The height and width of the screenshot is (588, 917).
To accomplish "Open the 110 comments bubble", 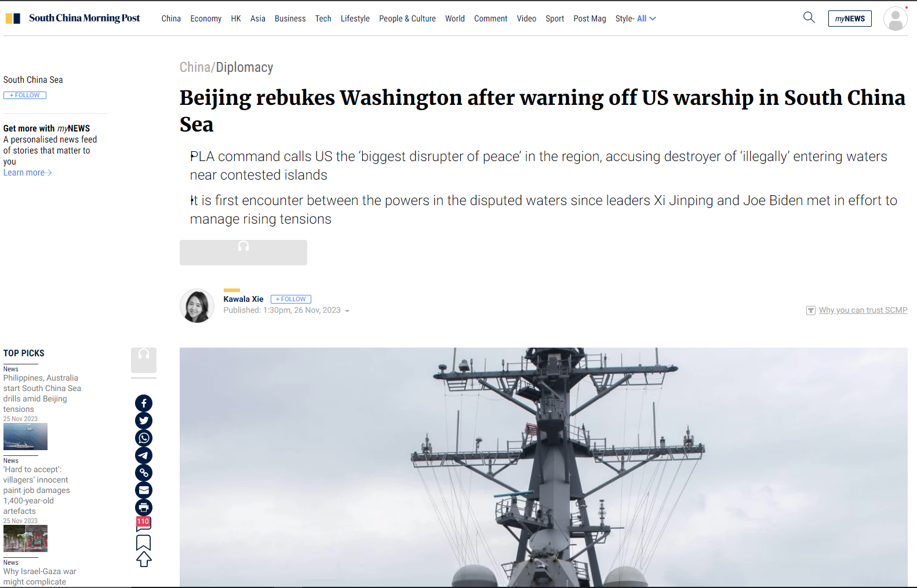I will tap(143, 524).
